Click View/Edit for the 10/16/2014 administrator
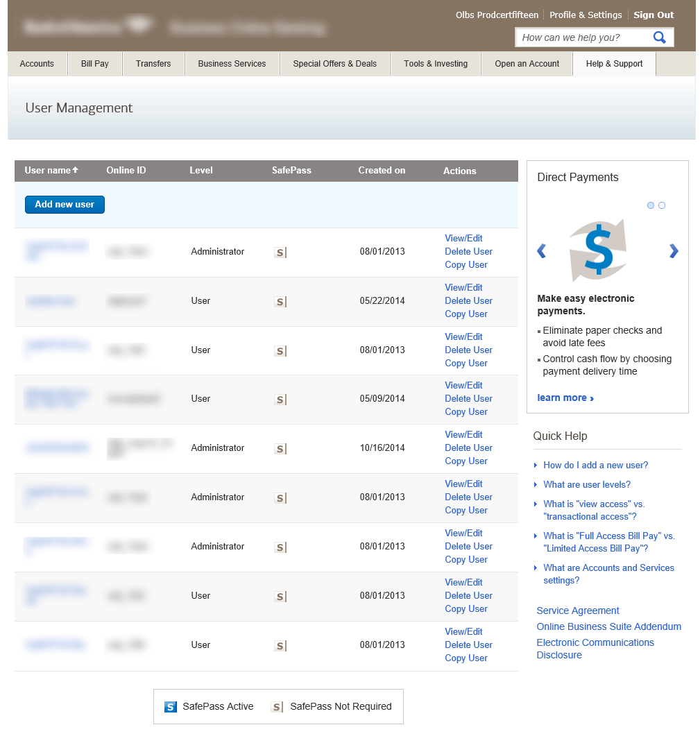The width and height of the screenshot is (700, 734). tap(463, 434)
